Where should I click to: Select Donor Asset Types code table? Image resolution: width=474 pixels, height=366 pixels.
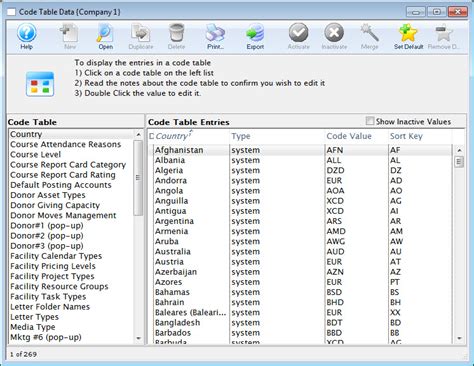point(71,195)
